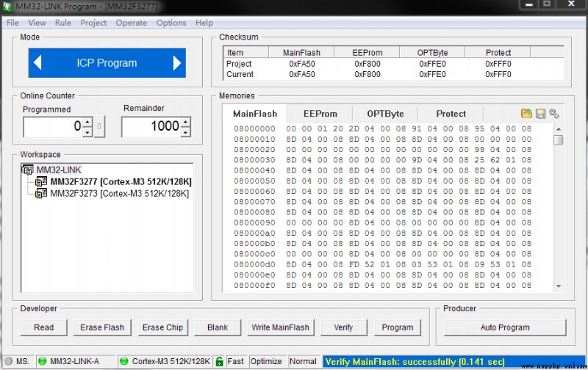Click the ICP Program mode banner
The image size is (588, 370).
click(107, 62)
